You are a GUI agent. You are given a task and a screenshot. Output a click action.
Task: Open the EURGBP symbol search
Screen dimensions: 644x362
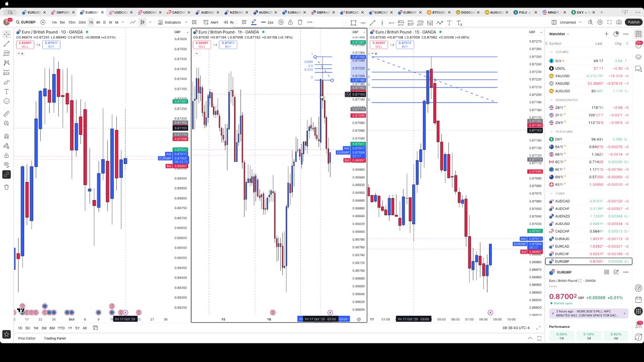[25, 22]
